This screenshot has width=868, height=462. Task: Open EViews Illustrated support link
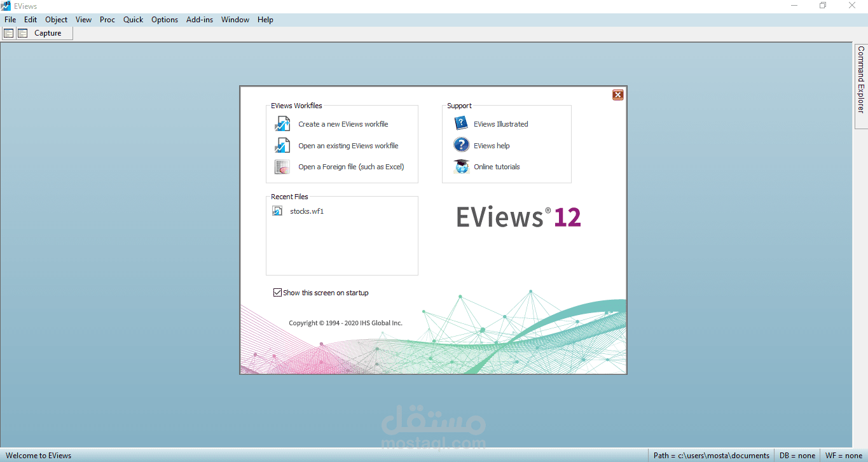pyautogui.click(x=501, y=124)
